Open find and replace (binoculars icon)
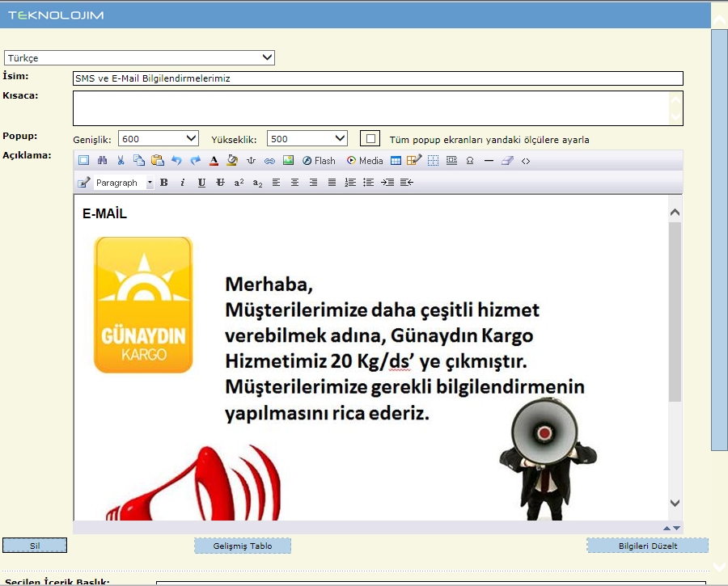 coord(102,161)
